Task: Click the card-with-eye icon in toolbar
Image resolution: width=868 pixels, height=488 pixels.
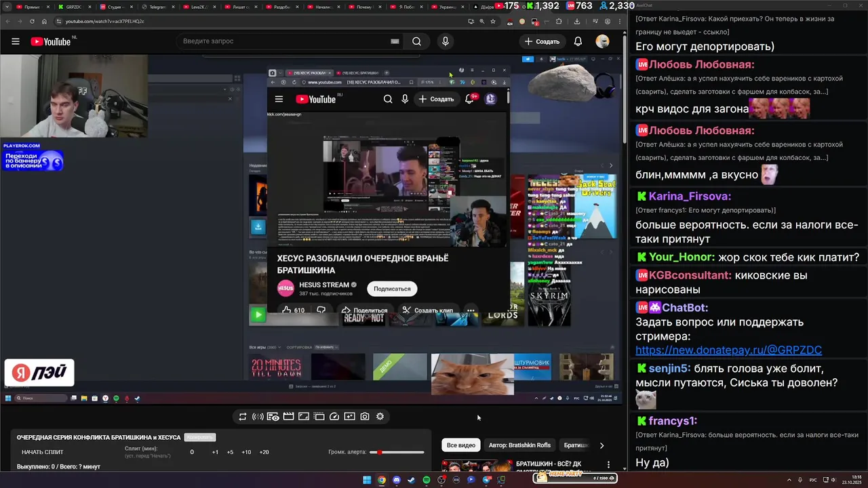Action: coord(273,417)
